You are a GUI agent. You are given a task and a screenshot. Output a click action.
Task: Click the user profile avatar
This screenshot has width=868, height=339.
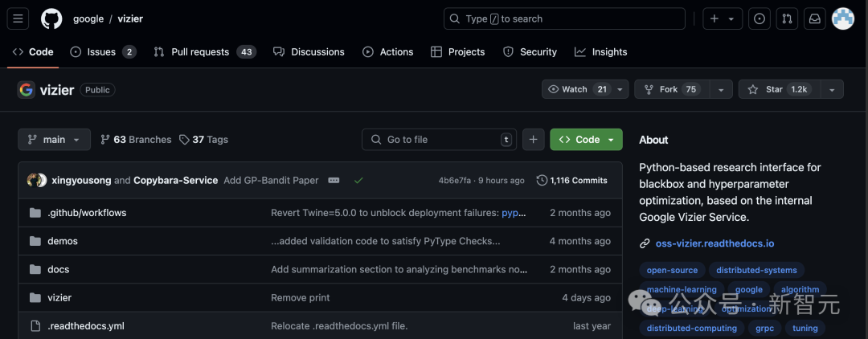tap(842, 18)
